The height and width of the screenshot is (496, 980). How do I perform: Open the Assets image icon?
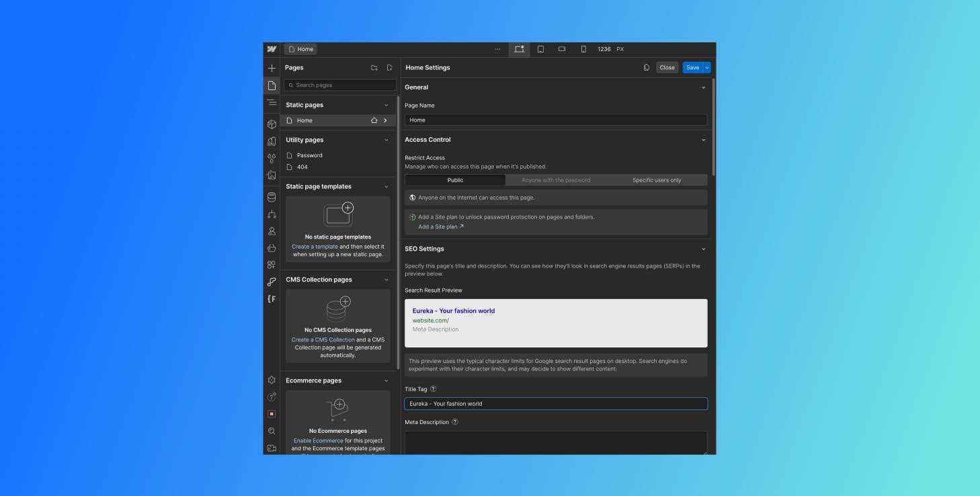(x=272, y=175)
